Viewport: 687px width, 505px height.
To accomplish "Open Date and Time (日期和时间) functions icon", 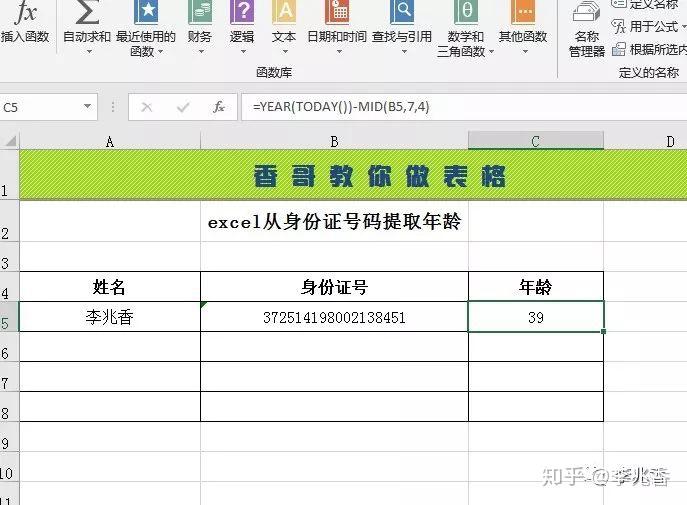I will (x=337, y=12).
